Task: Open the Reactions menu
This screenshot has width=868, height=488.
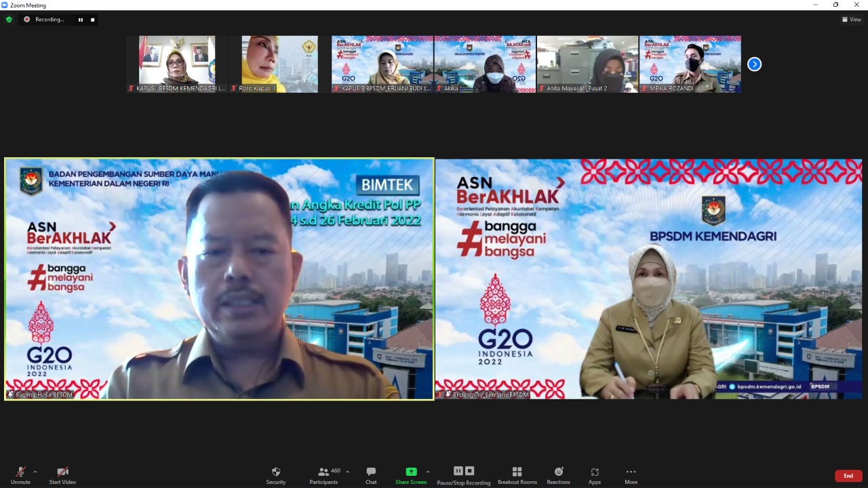Action: click(x=559, y=475)
